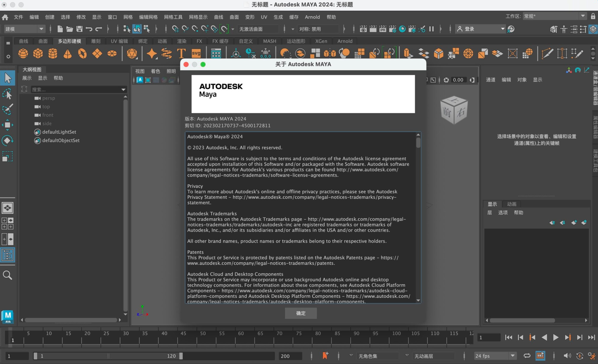The height and width of the screenshot is (364, 598).
Task: Toggle select by hierarchy mode
Action: pos(127,29)
